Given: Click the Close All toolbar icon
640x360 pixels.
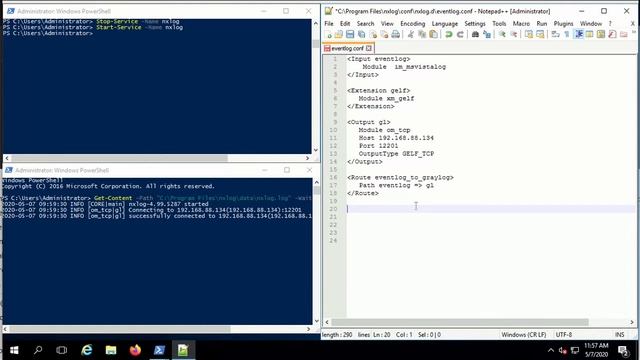Looking at the screenshot, I should click(x=384, y=35).
